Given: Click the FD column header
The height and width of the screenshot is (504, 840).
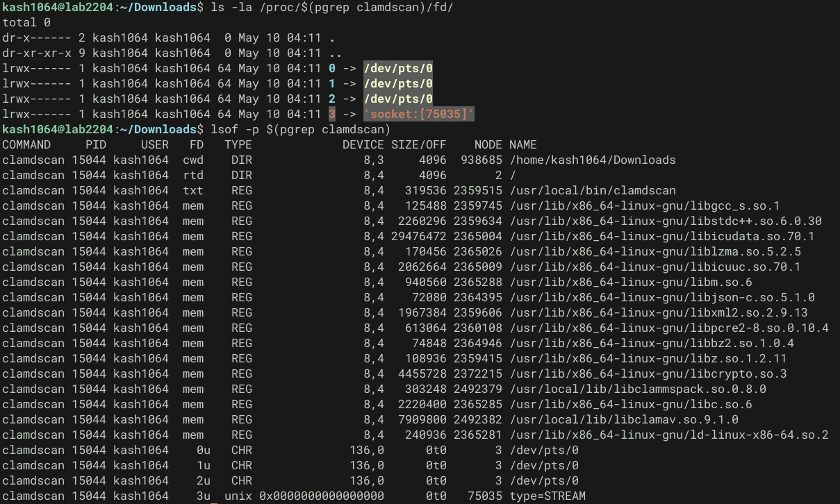Looking at the screenshot, I should pyautogui.click(x=197, y=144).
